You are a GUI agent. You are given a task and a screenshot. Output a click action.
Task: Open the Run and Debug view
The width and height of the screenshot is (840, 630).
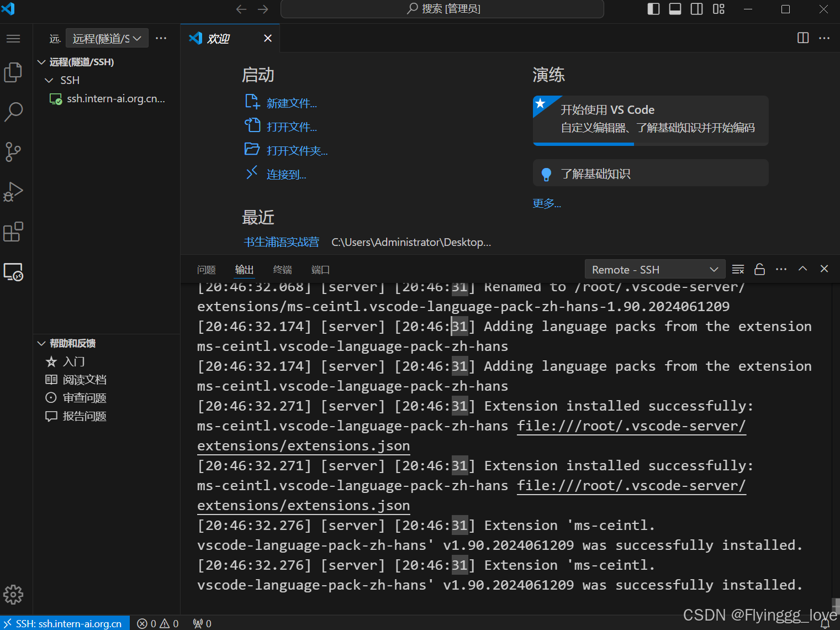[13, 192]
